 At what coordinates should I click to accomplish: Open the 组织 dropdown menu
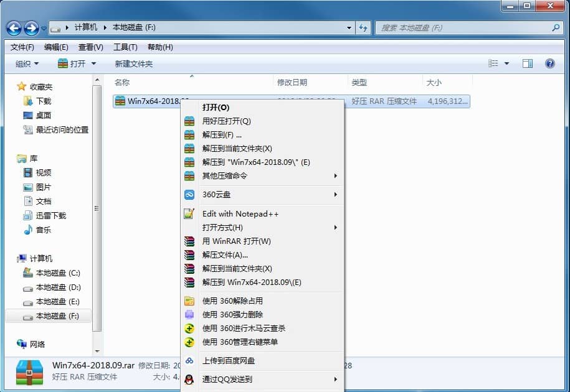[x=26, y=63]
